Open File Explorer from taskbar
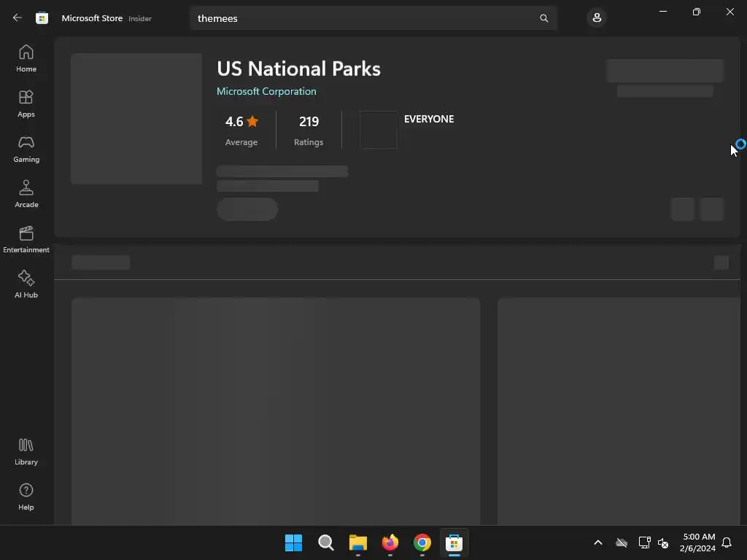 pyautogui.click(x=357, y=542)
